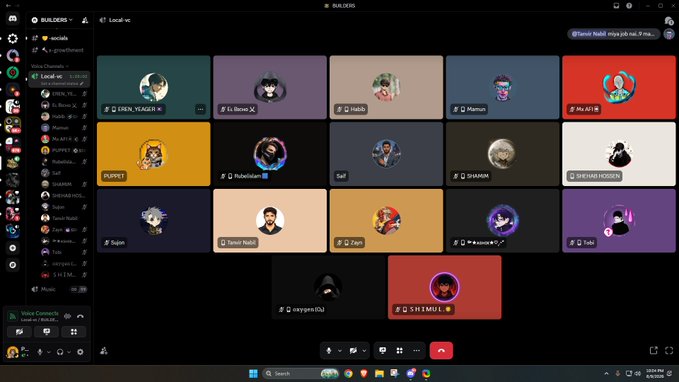The image size is (679, 382).
Task: Open activities grid in call controls
Action: [400, 350]
